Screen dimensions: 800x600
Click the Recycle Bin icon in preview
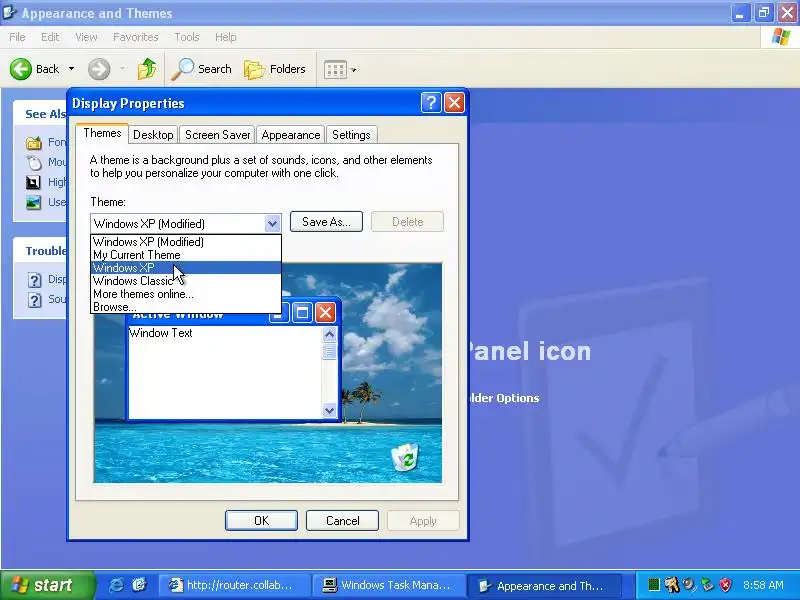point(405,457)
